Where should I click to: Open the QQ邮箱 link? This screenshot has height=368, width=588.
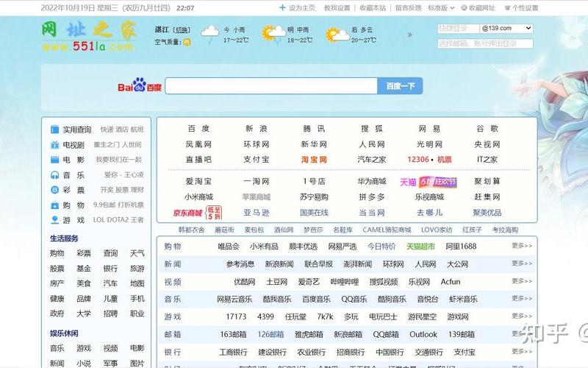[x=385, y=334]
